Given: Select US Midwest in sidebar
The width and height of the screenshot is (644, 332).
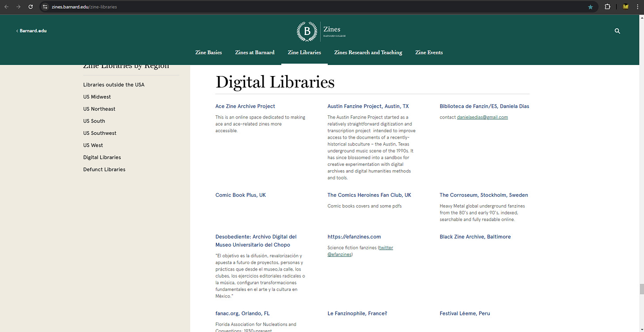Looking at the screenshot, I should [97, 97].
